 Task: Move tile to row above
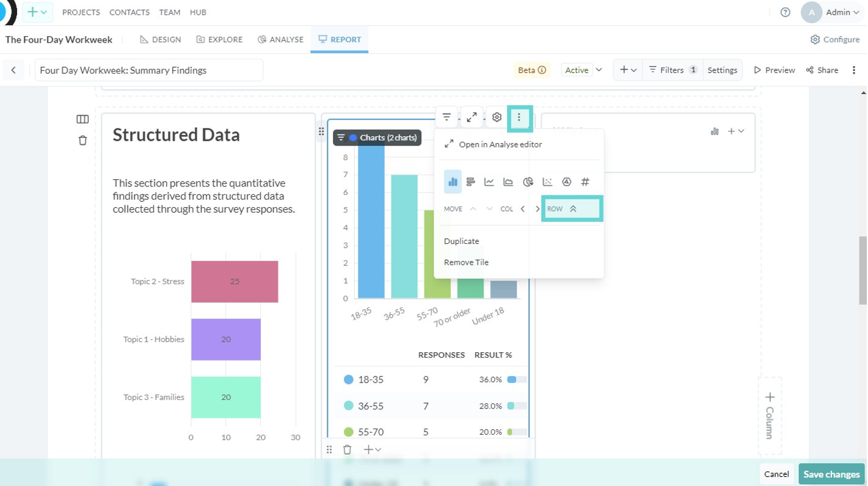[x=572, y=208]
